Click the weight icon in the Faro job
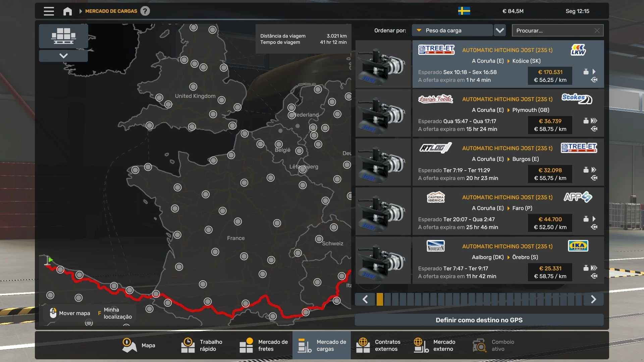The height and width of the screenshot is (362, 644). point(586,219)
